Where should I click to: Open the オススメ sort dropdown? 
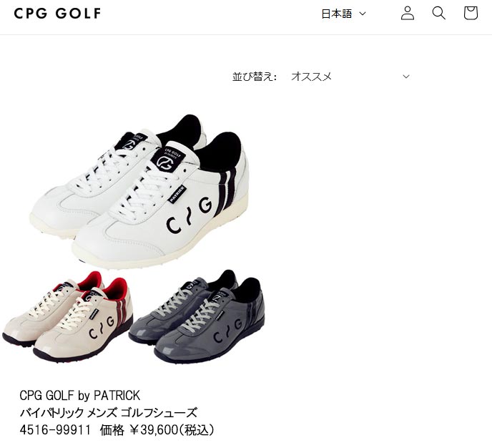tap(350, 77)
